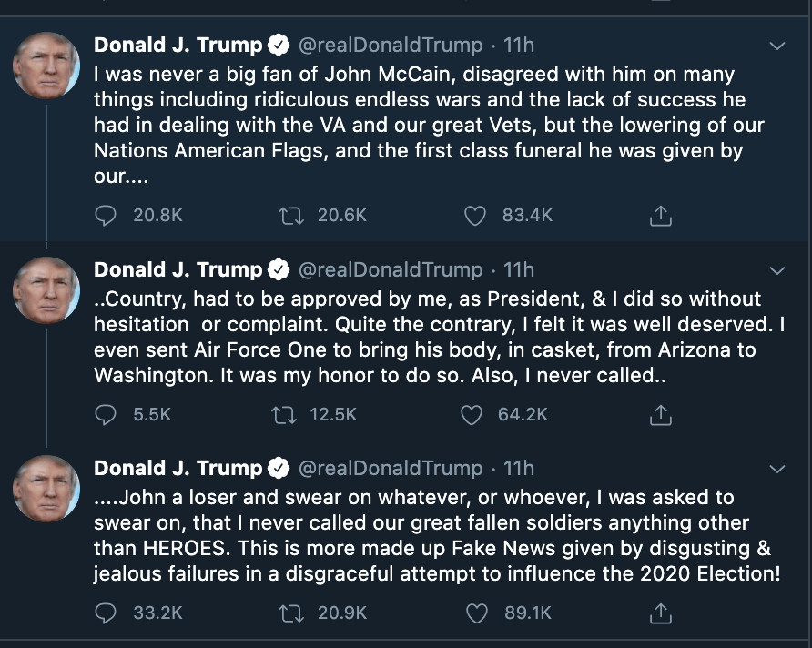812x648 pixels.
Task: Click the profile avatar on the first tweet
Action: coord(46,66)
